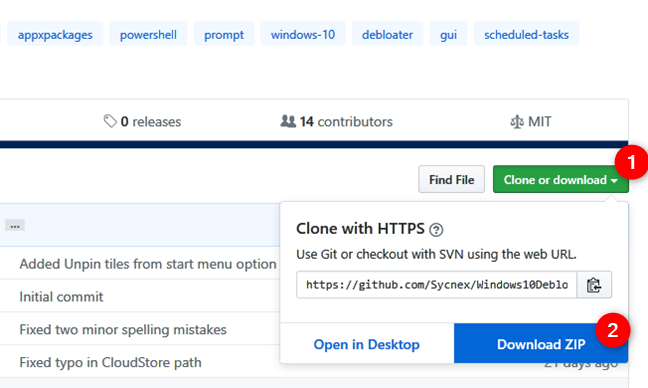Open the MIT license link

tap(531, 121)
